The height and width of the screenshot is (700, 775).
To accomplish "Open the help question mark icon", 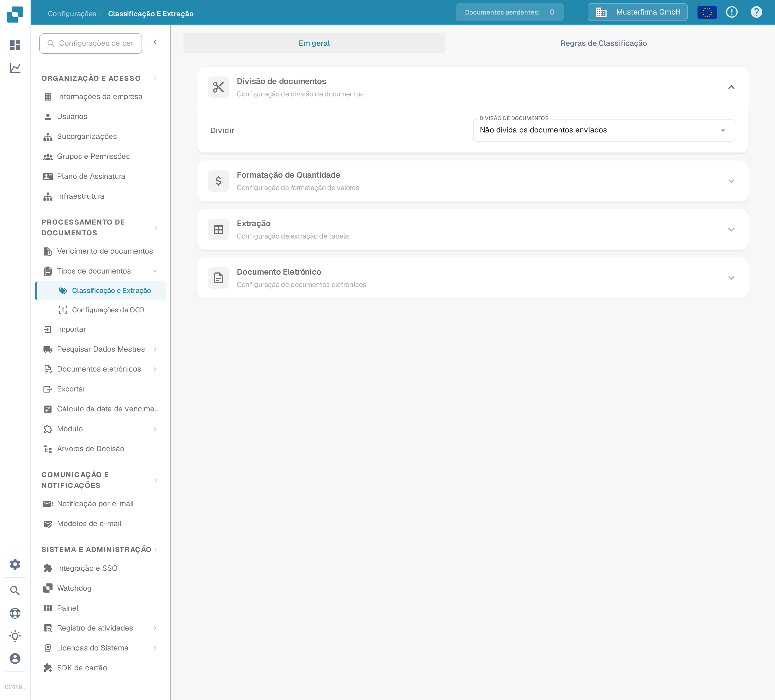I will click(x=756, y=12).
